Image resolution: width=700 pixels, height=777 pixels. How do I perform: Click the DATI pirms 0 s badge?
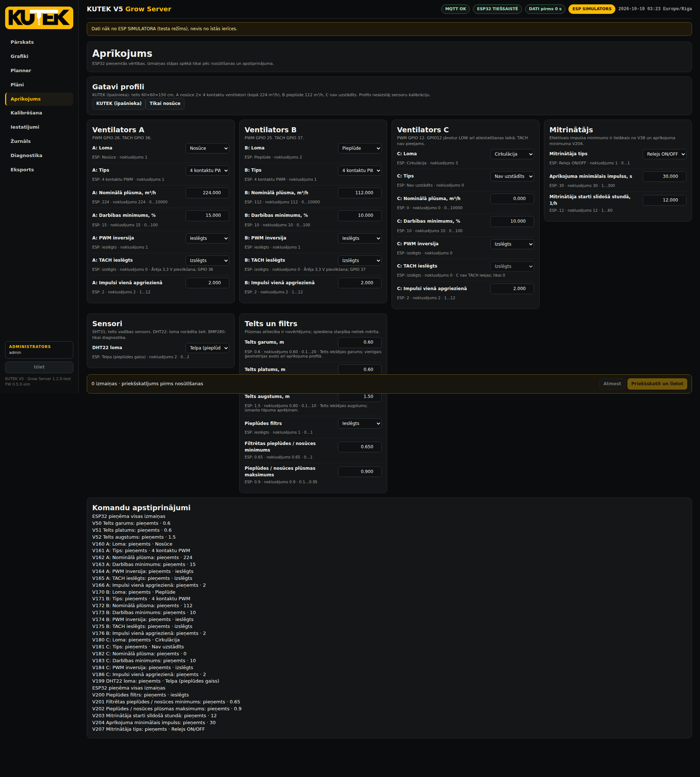545,9
